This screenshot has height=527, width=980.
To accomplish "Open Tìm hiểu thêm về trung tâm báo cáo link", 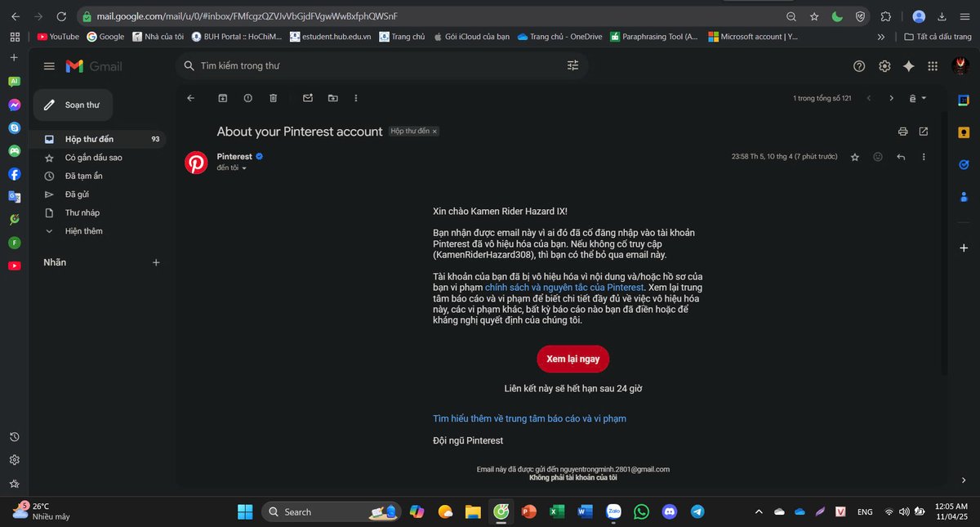I will click(x=529, y=418).
